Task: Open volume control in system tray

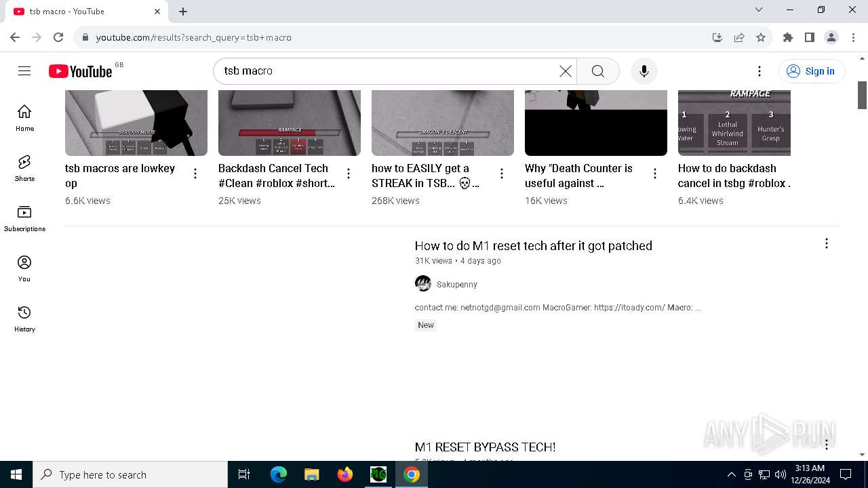Action: (781, 474)
